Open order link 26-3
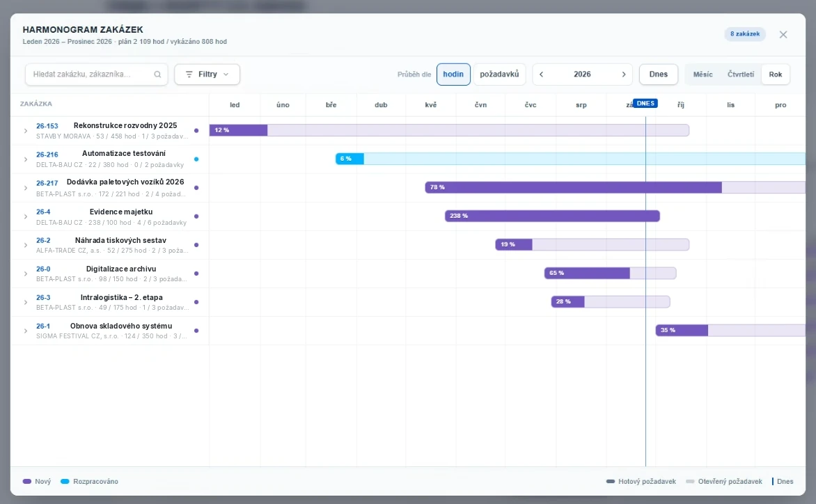Viewport: 816px width, 504px height. point(43,297)
